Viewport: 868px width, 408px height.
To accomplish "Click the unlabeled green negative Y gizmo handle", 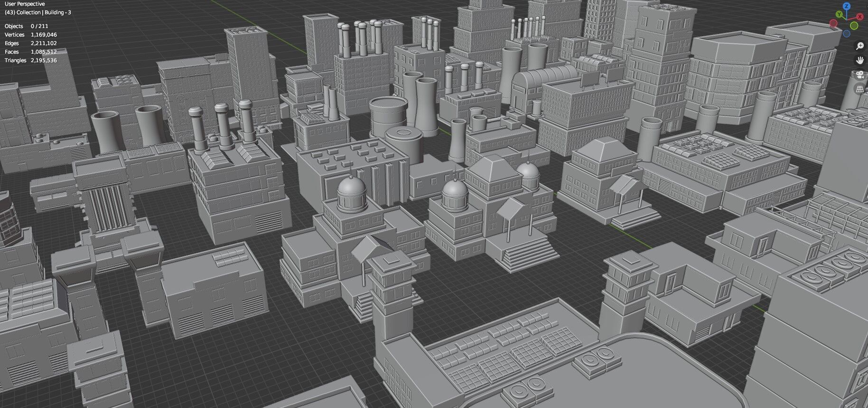I will point(854,26).
